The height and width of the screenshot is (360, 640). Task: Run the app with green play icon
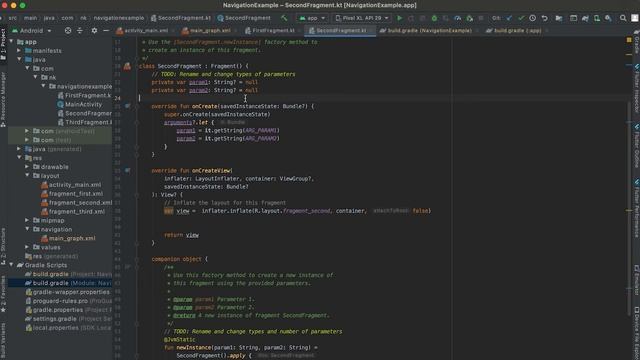tap(400, 18)
